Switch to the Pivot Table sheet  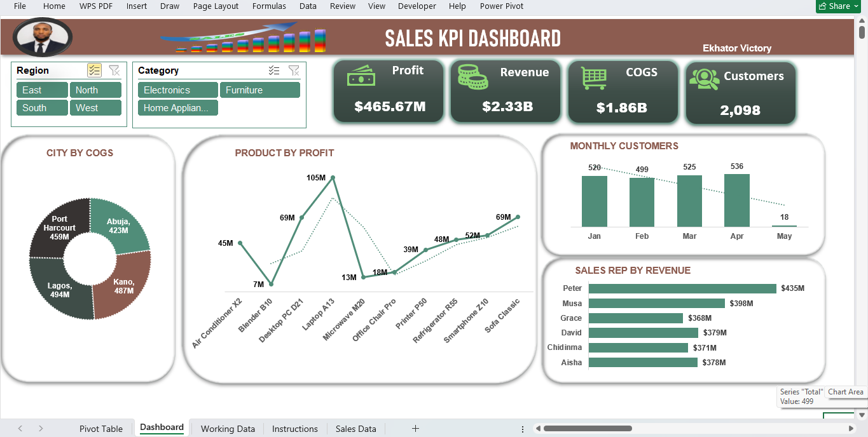[x=101, y=429]
